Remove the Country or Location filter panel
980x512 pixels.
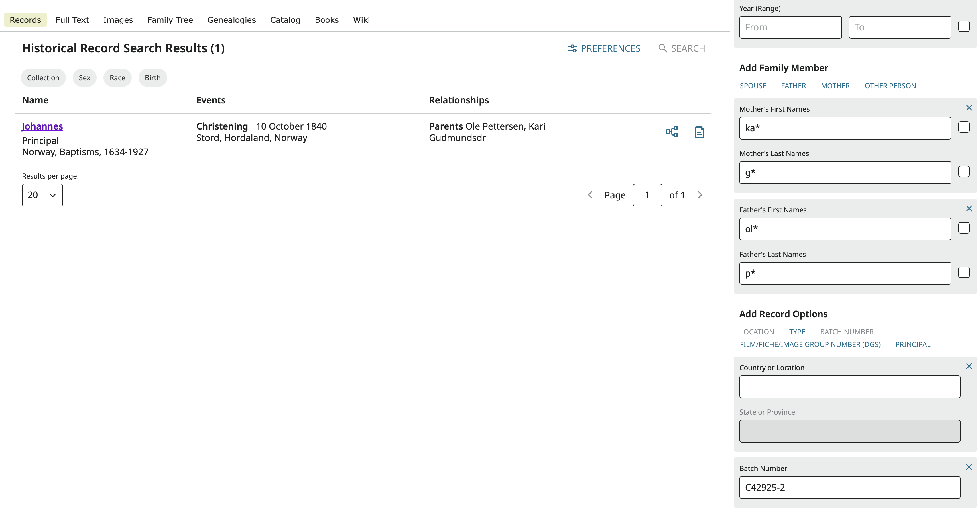969,366
